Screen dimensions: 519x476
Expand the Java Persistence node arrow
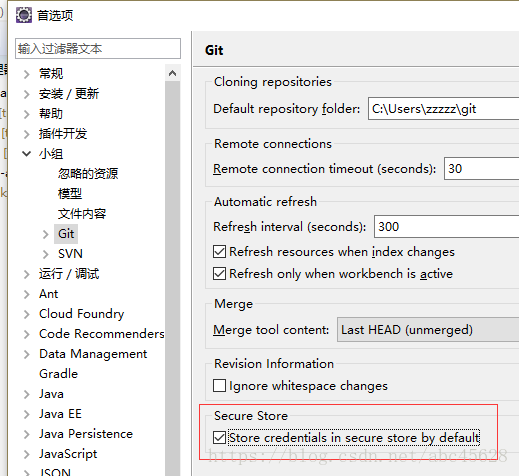(27, 434)
